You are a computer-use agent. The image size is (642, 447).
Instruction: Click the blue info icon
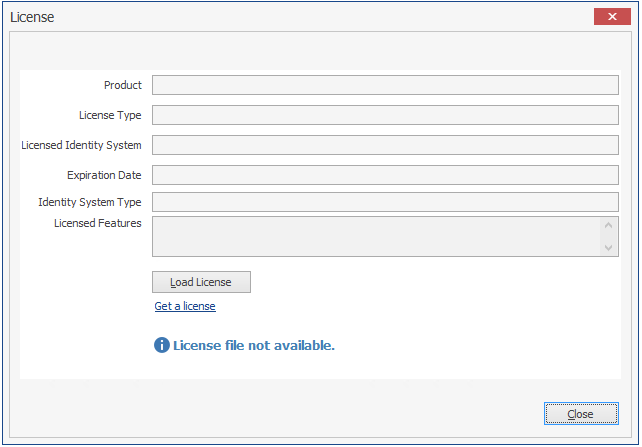162,345
